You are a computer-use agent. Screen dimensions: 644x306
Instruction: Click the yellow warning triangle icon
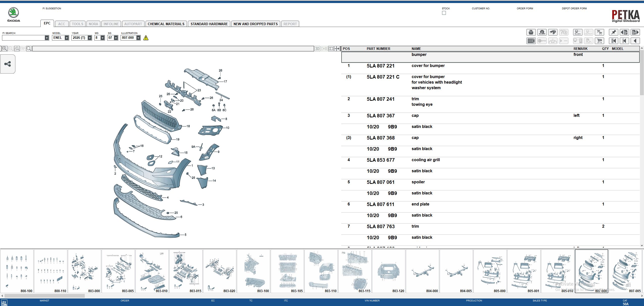146,38
